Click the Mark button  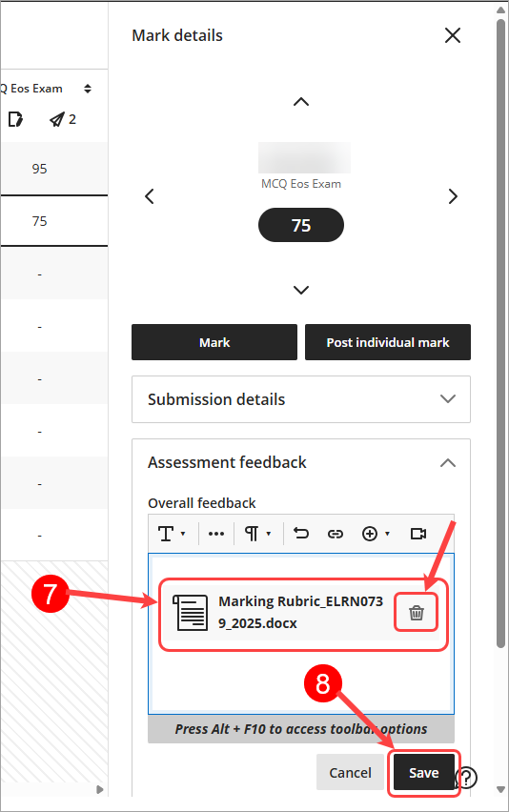click(x=214, y=342)
